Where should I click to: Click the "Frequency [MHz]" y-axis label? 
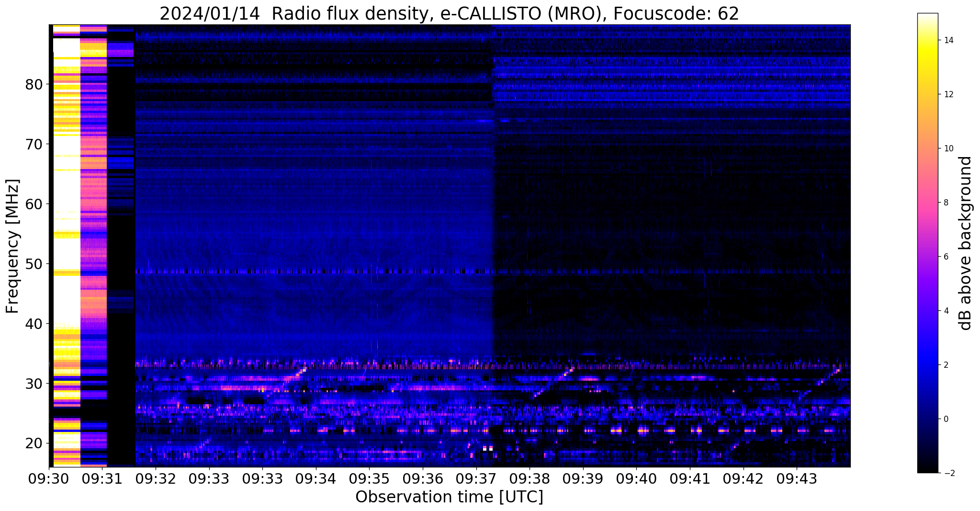[x=12, y=246]
